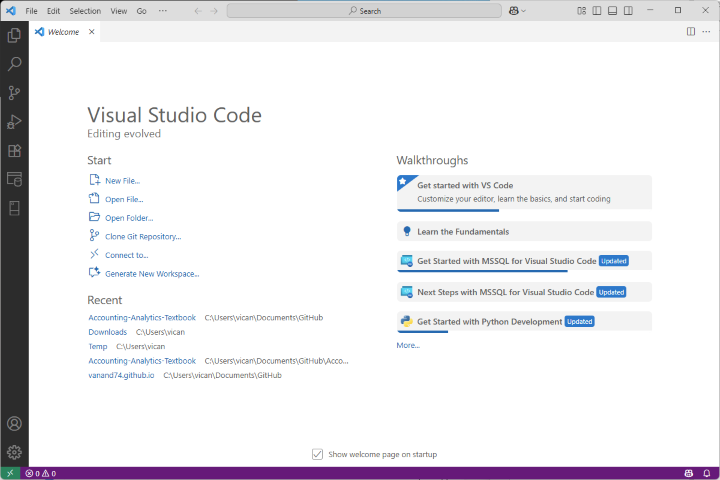Open Learn the Fundamentals walkthrough

click(524, 232)
